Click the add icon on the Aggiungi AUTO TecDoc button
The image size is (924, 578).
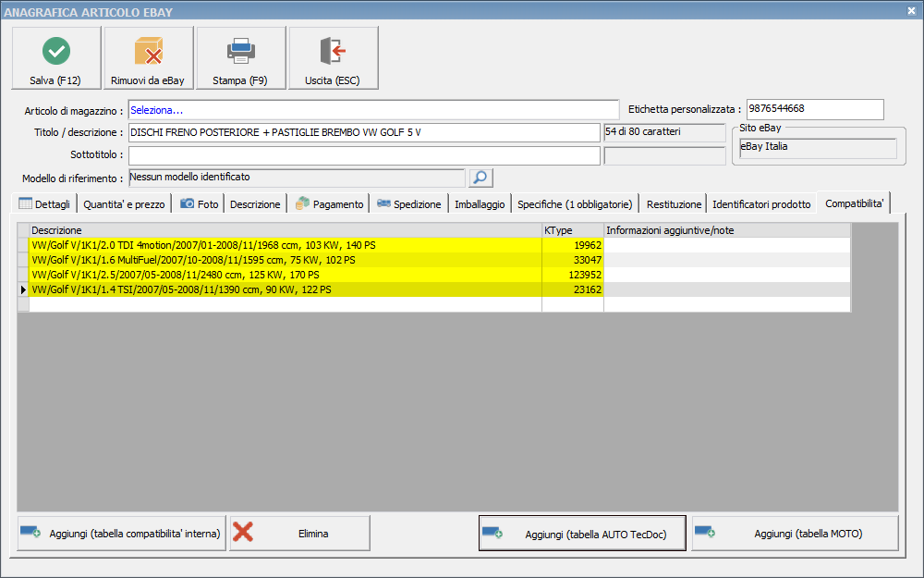[x=492, y=532]
